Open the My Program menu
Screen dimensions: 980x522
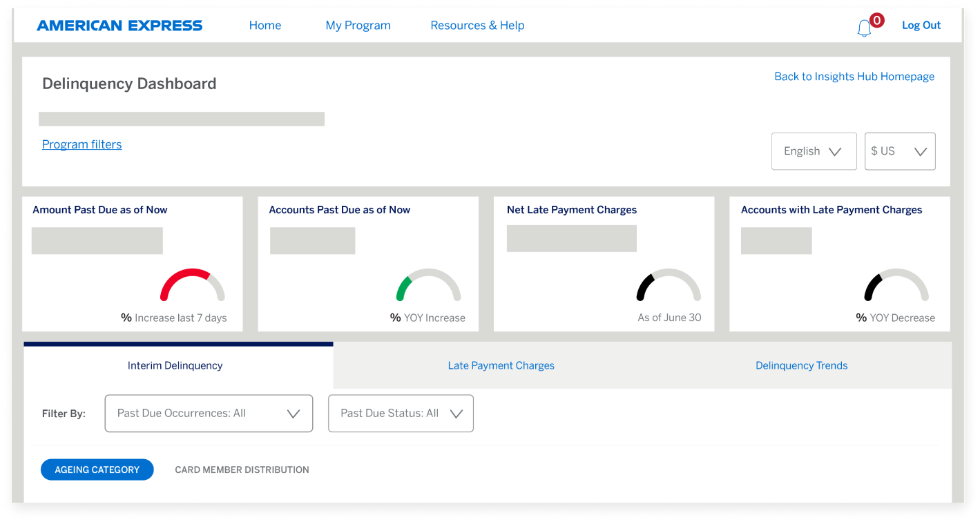click(x=358, y=26)
